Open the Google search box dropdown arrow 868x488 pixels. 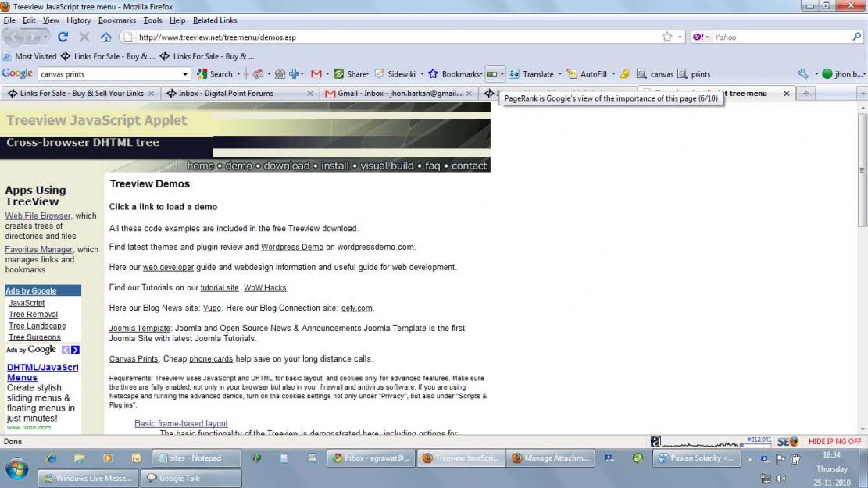pos(185,74)
